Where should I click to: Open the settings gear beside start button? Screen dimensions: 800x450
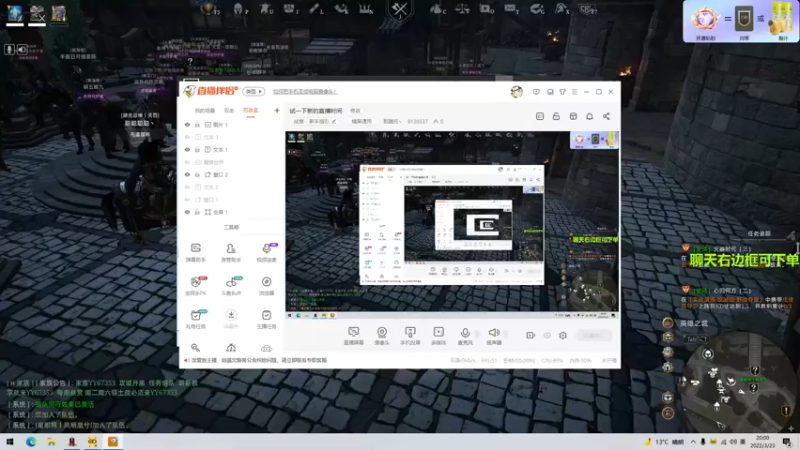pos(563,335)
